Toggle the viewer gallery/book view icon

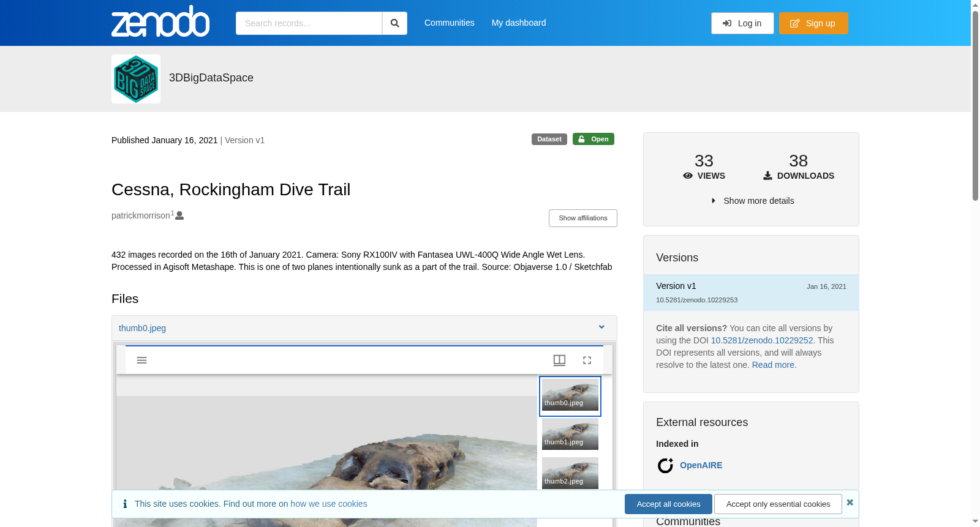(559, 360)
